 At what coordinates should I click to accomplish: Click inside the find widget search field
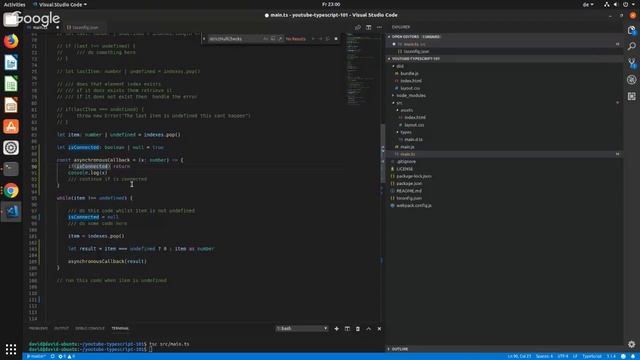coord(235,39)
